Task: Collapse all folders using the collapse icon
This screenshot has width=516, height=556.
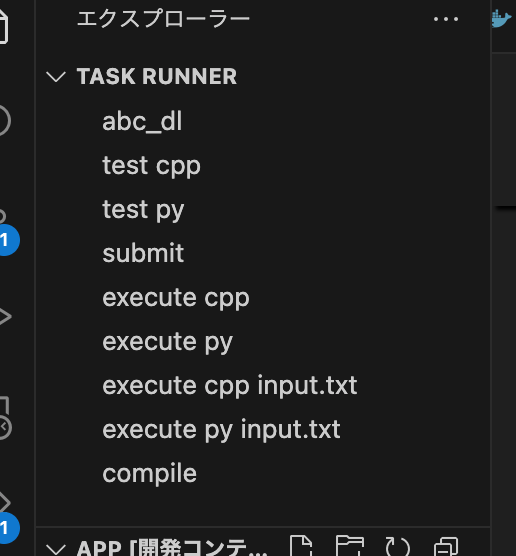Action: 446,547
